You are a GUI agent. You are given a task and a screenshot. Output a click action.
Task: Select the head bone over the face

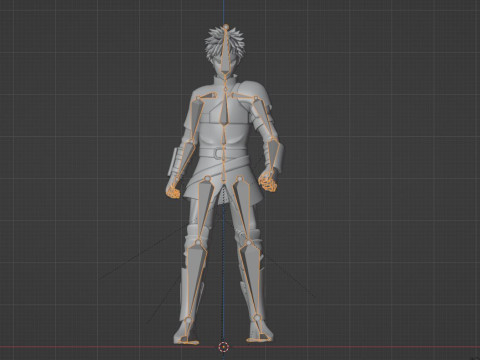pyautogui.click(x=226, y=52)
